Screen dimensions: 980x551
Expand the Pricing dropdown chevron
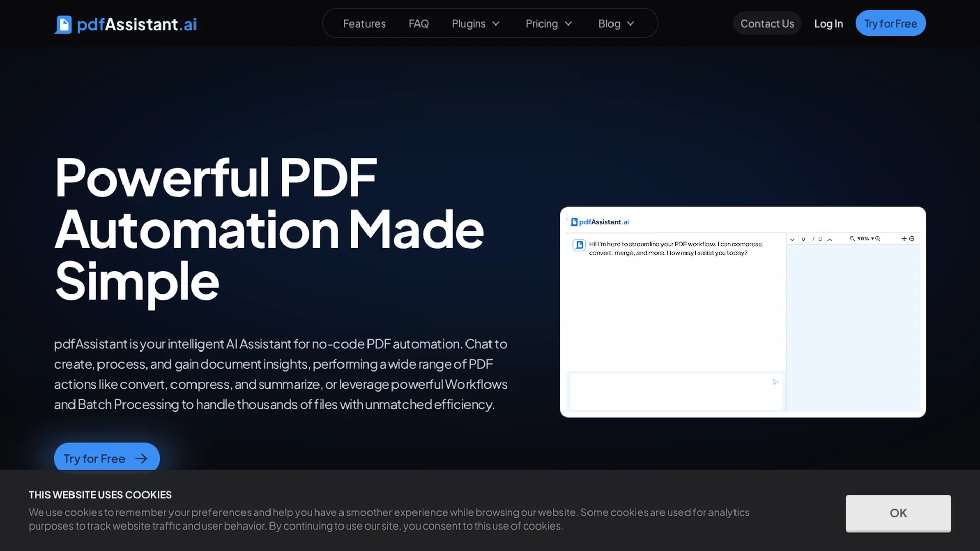pos(568,23)
